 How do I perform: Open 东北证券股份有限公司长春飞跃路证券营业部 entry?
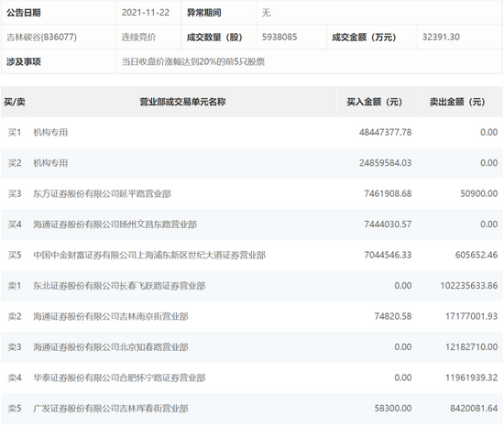[x=119, y=286]
